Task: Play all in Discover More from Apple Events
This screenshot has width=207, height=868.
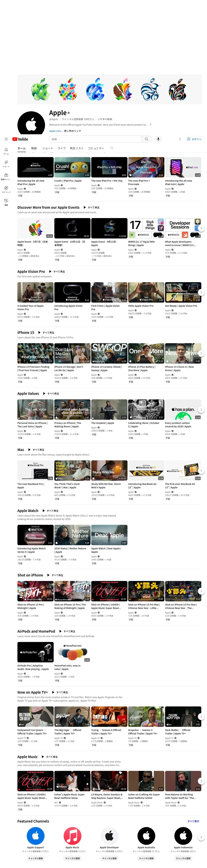Action: 92,208
